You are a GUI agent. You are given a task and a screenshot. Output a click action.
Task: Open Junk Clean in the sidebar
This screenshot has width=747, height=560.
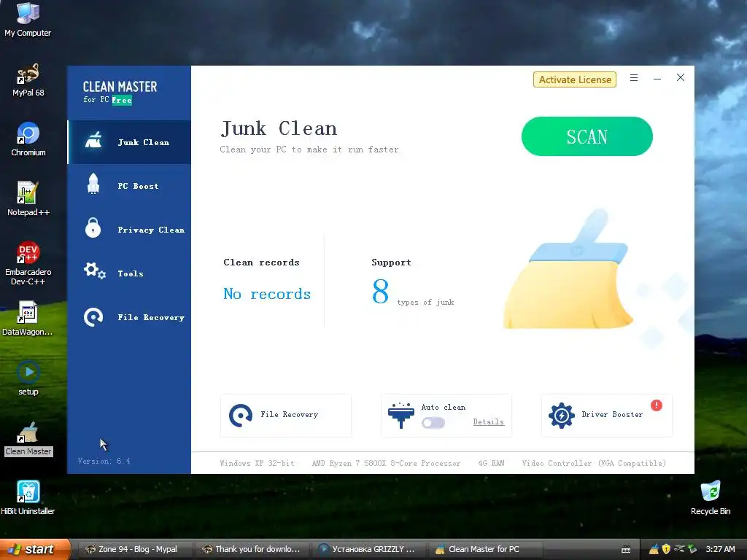pos(129,142)
